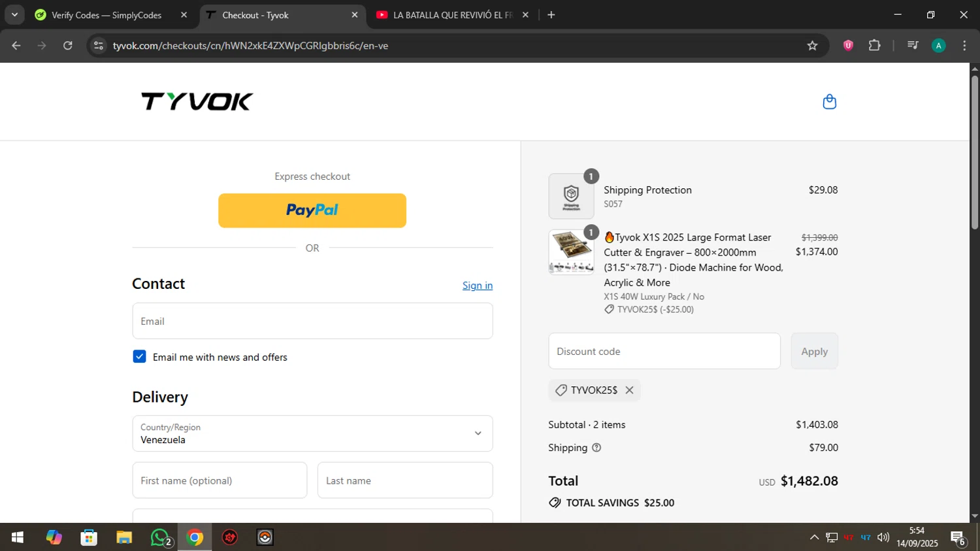
Task: Click the TOTAL SAVINGS $25.00 text
Action: (620, 503)
